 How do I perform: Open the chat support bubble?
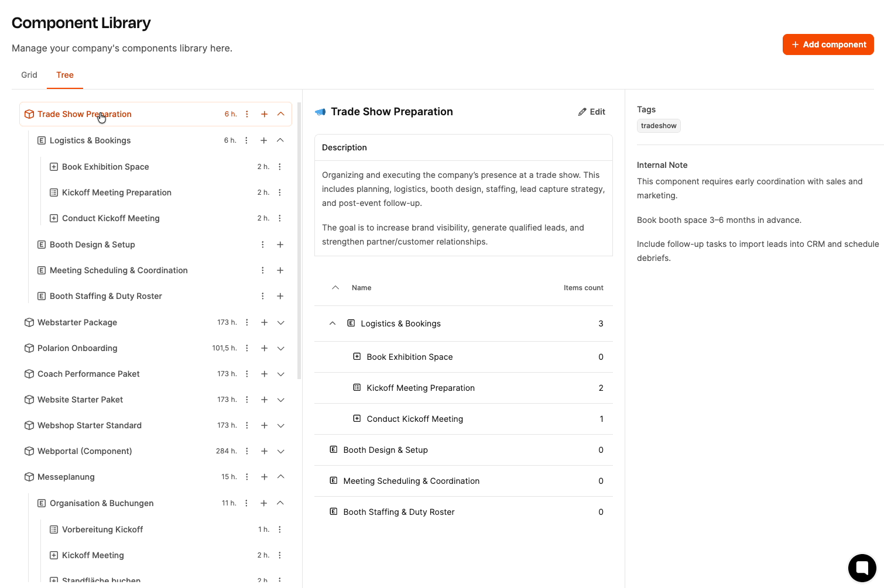coord(862,568)
